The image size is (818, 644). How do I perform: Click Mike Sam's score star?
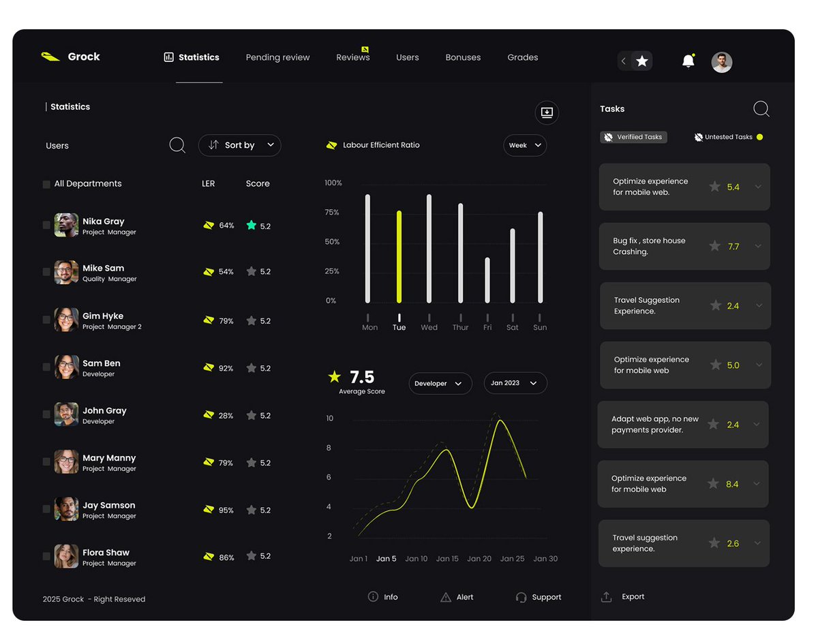click(252, 271)
